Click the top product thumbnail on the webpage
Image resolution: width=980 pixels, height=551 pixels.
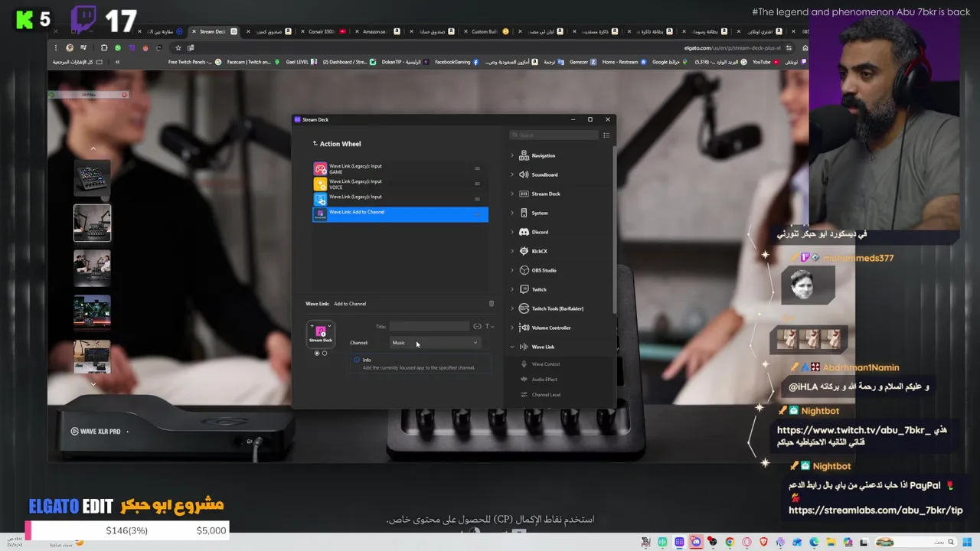[92, 178]
